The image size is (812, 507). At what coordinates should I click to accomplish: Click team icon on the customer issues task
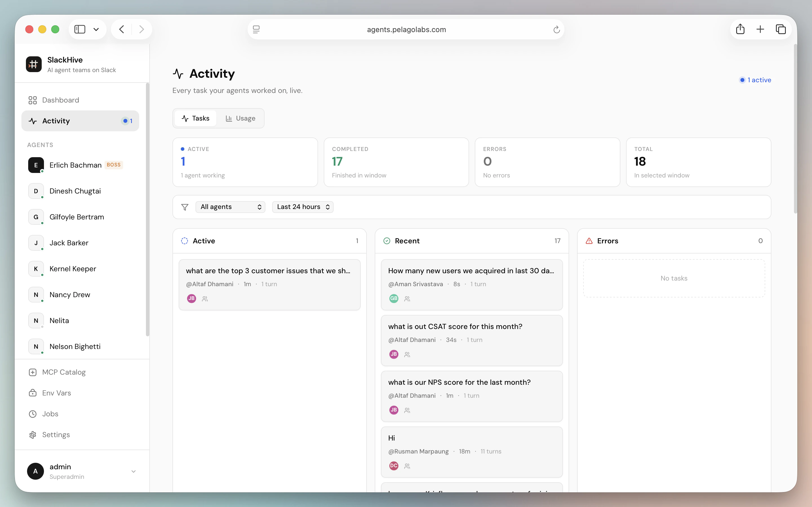coord(205,299)
